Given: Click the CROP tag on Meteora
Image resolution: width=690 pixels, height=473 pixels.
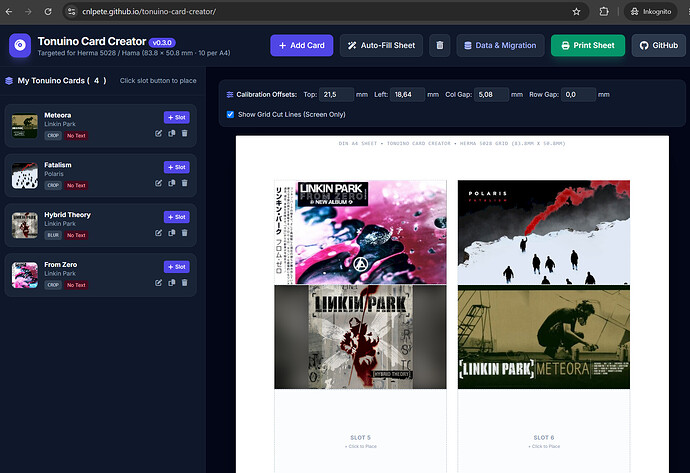Looking at the screenshot, I should (x=53, y=136).
